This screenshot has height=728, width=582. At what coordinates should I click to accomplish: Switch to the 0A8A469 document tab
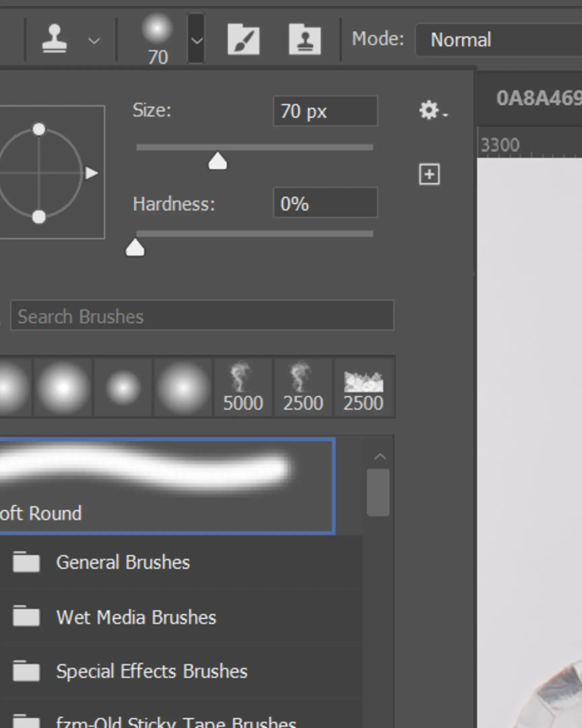(537, 97)
